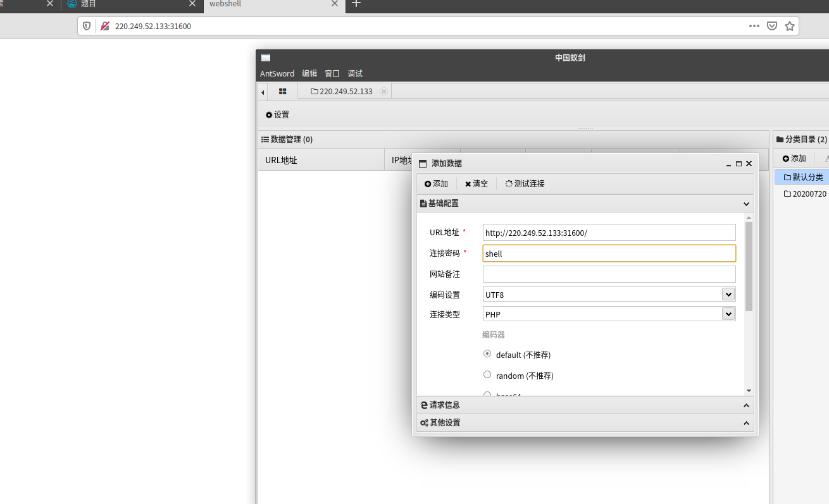Open the 窗口 menu
Image resolution: width=829 pixels, height=504 pixels.
pos(332,73)
